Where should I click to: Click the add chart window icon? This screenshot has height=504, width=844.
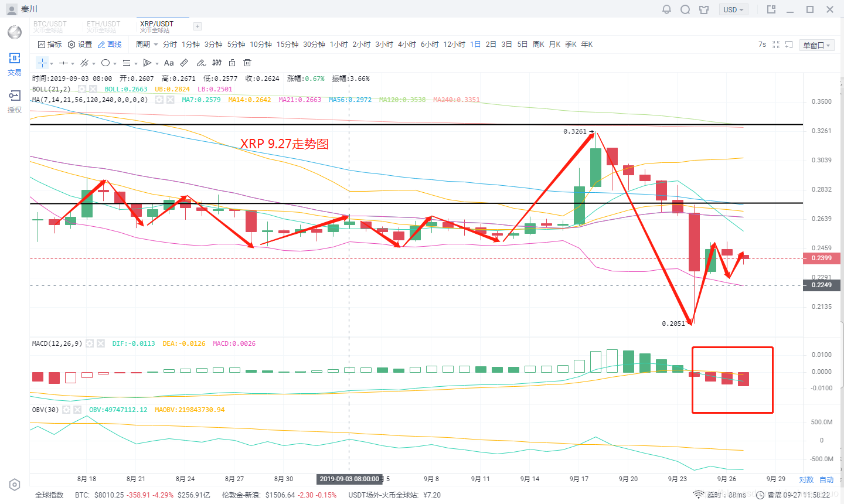(789, 45)
